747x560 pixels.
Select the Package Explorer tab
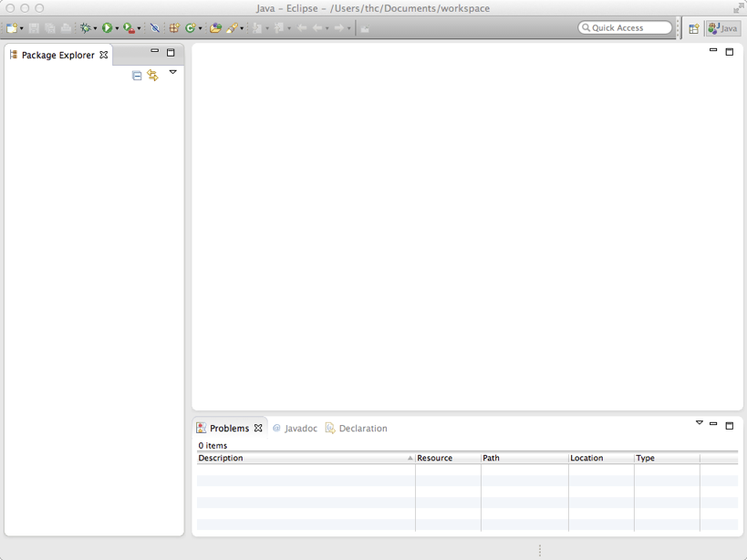57,55
